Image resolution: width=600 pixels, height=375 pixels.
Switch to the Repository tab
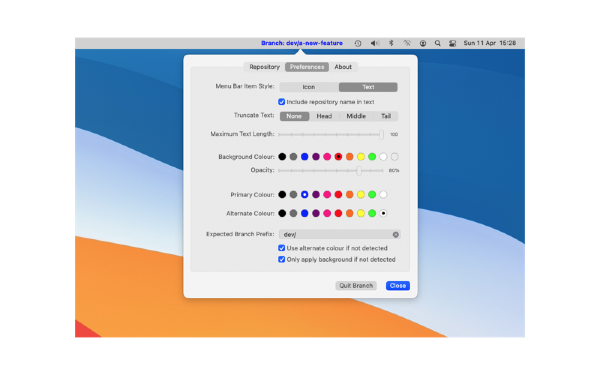click(264, 67)
